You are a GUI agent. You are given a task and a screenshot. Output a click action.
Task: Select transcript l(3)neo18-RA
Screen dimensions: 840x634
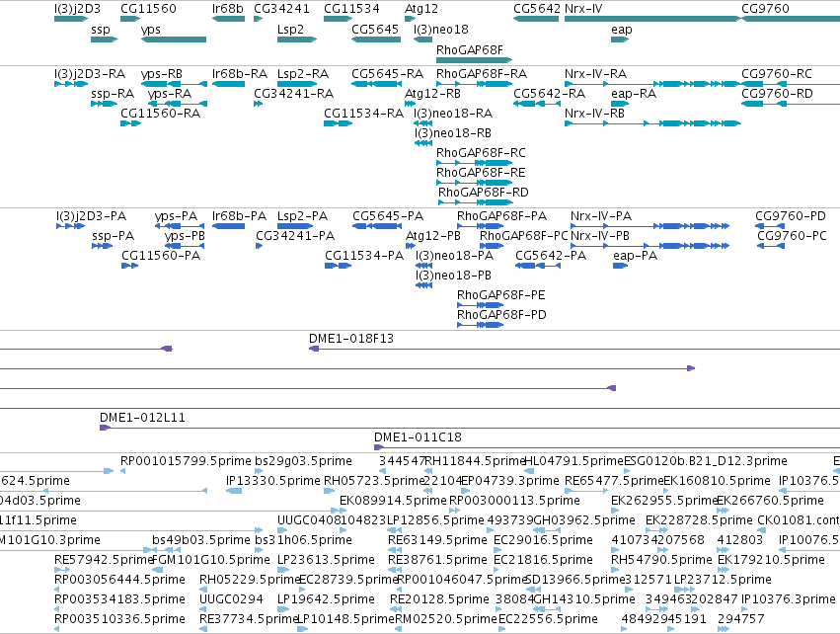point(453,114)
